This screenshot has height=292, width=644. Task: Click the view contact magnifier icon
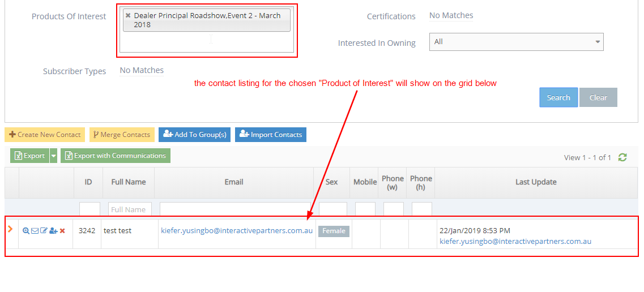[25, 231]
